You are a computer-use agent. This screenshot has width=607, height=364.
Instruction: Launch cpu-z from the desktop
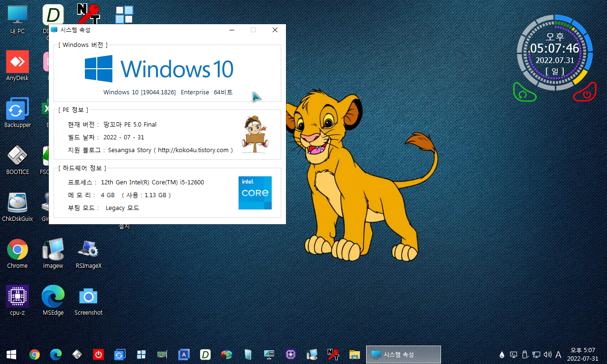coord(18,300)
